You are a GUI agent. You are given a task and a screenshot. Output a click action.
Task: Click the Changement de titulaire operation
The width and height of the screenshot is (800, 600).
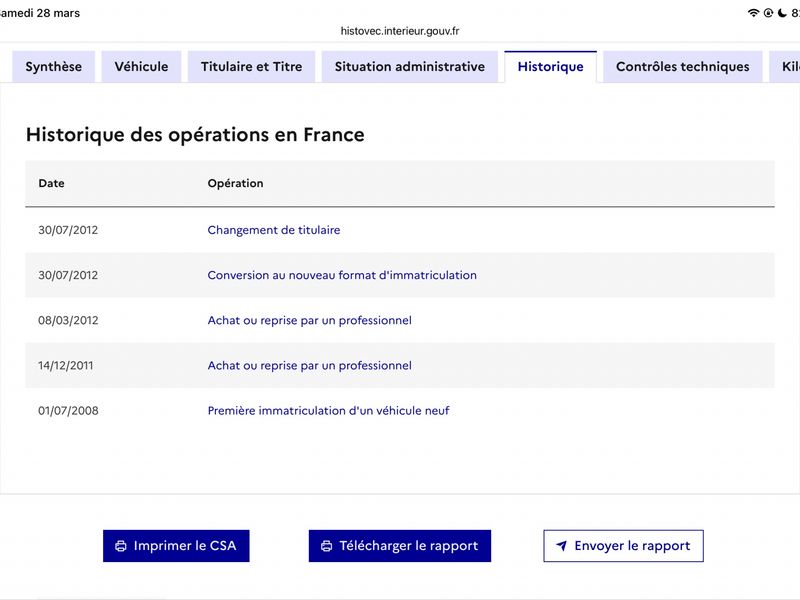click(274, 230)
